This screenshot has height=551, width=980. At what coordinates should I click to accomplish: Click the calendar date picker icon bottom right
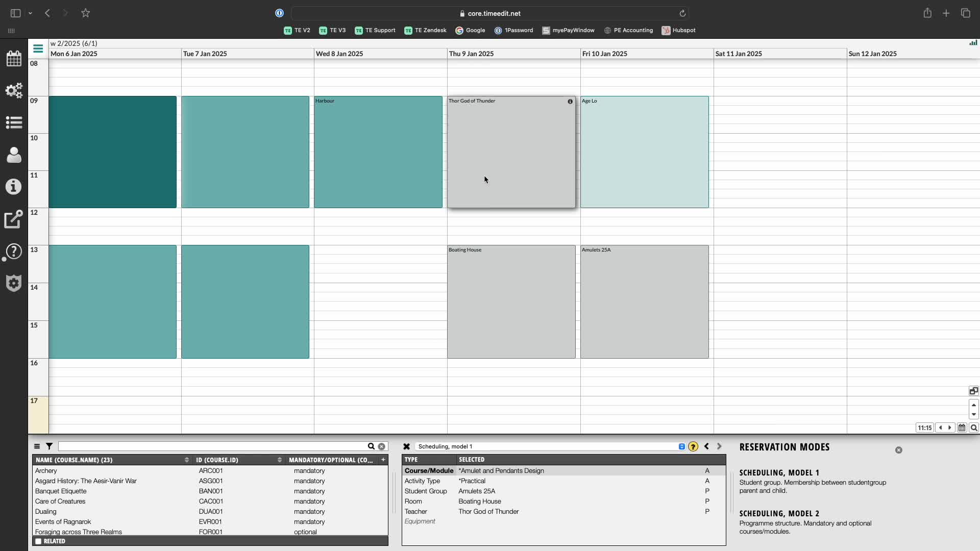click(x=962, y=428)
